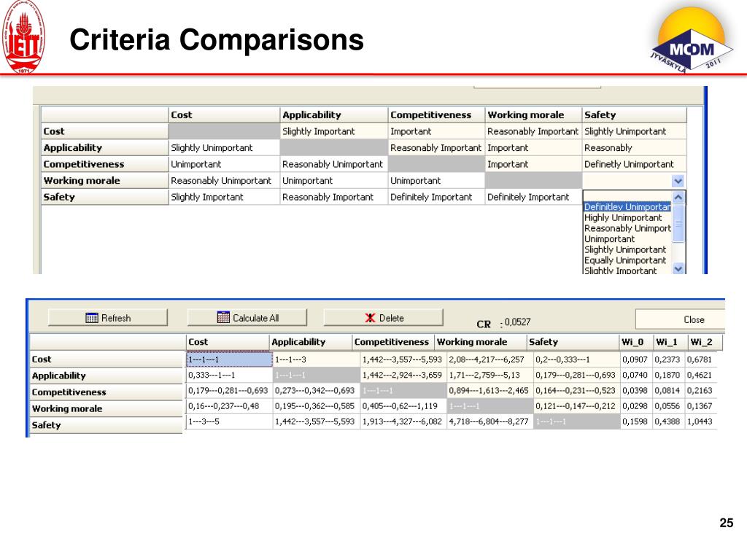The height and width of the screenshot is (560, 747).
Task: Click the '2,08---4,217---6,257' cell
Action: (490, 359)
